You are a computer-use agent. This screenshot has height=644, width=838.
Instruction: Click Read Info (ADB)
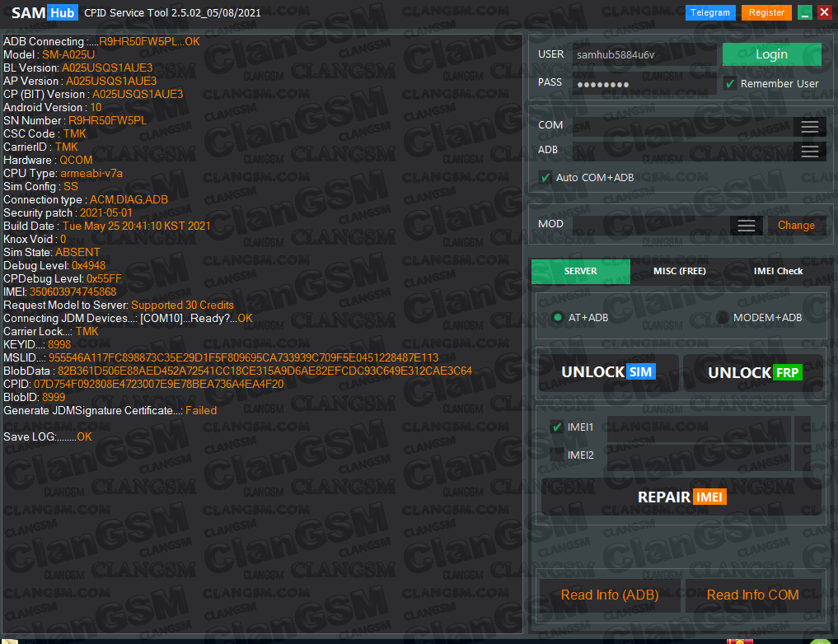pos(610,595)
